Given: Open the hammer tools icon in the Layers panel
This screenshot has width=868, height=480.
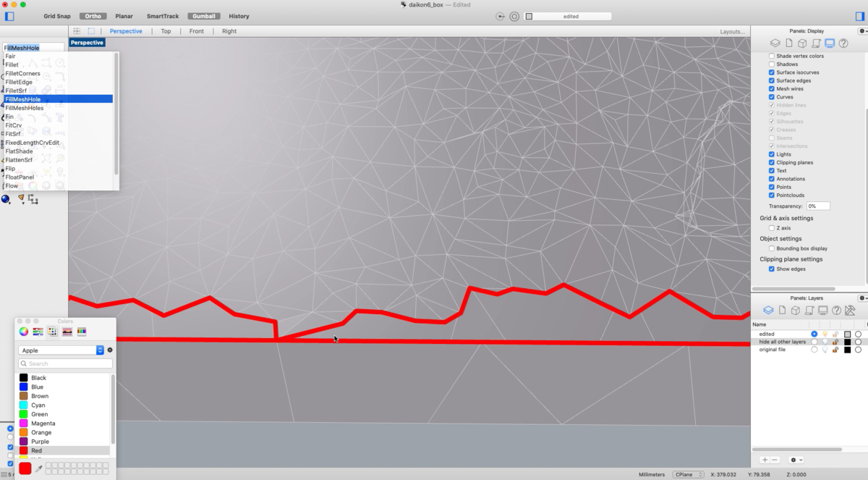Looking at the screenshot, I should pos(850,311).
